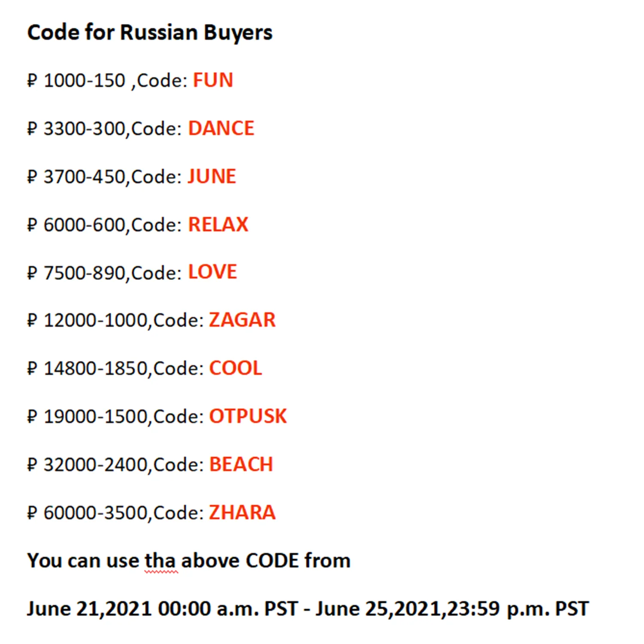Select the LOVE code word

point(213,272)
